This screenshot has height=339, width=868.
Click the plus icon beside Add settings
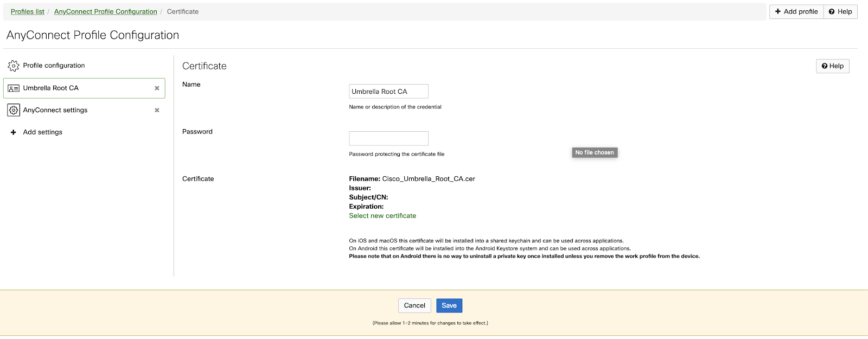[x=14, y=132]
